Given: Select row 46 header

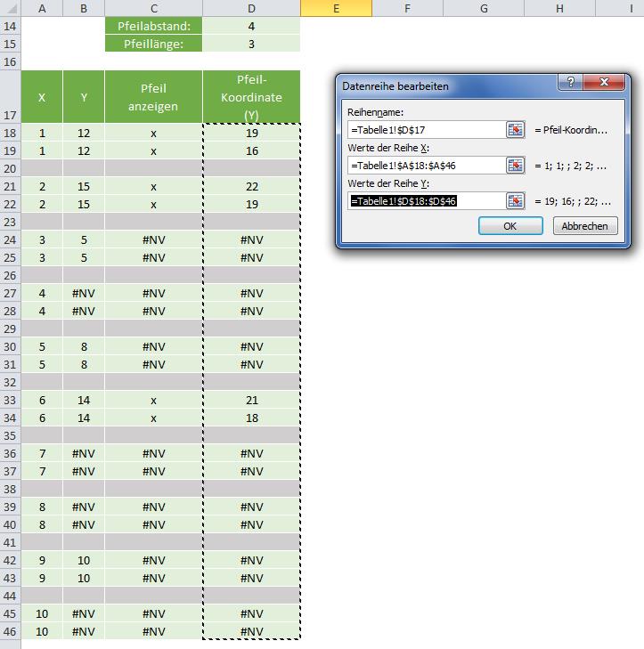Looking at the screenshot, I should tap(10, 631).
